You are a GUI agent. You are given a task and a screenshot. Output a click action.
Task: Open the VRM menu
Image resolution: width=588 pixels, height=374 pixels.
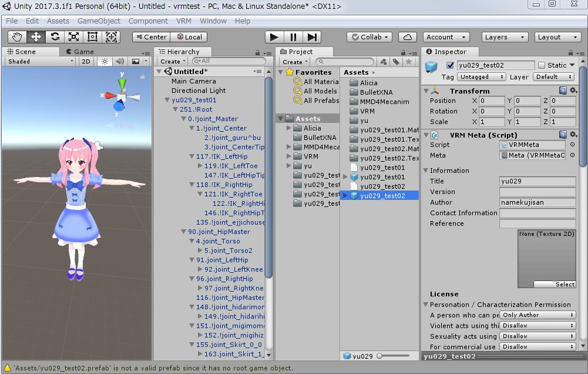[183, 21]
